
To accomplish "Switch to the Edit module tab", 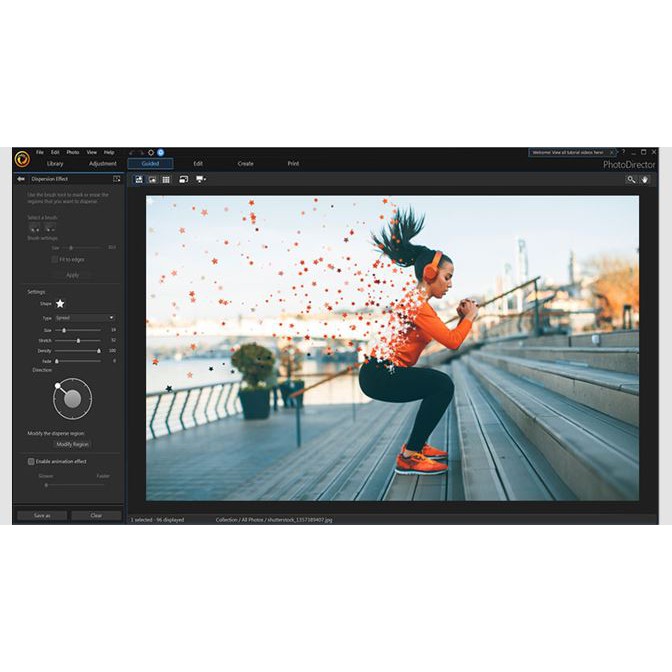I will click(198, 164).
